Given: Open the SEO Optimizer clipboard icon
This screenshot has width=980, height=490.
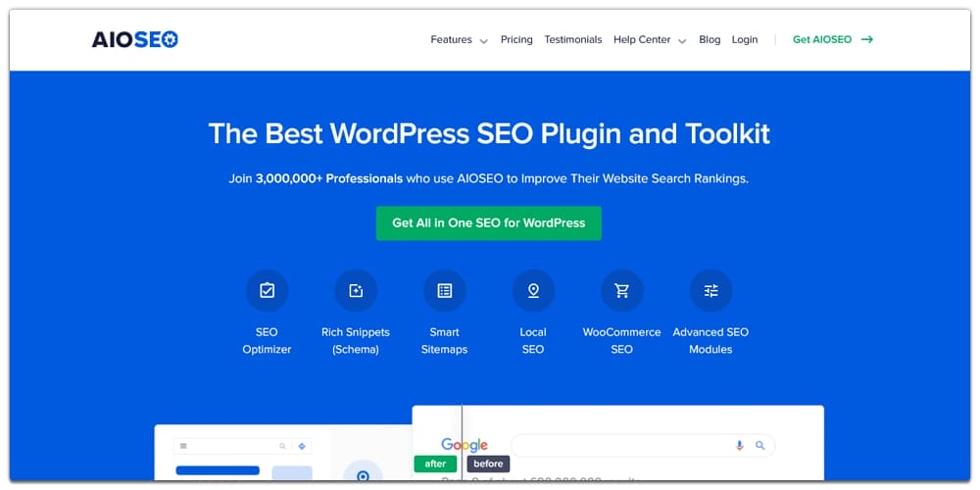Looking at the screenshot, I should [267, 291].
